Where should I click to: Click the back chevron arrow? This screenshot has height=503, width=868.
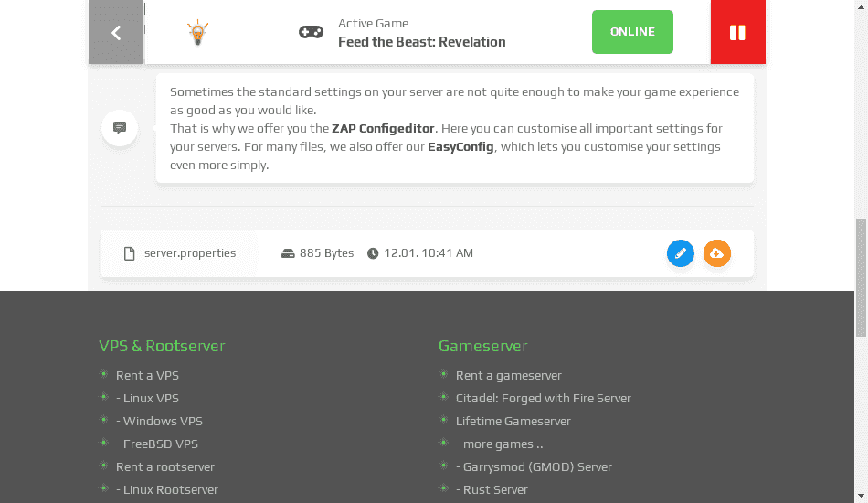(116, 33)
